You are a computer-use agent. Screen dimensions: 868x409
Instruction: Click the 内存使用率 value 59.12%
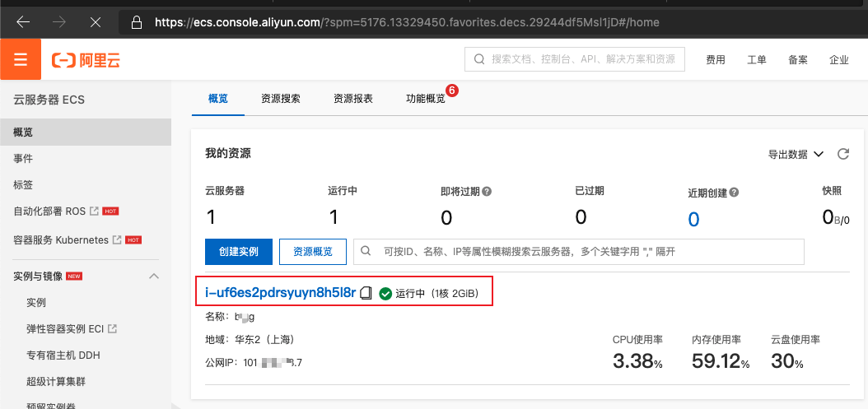721,362
